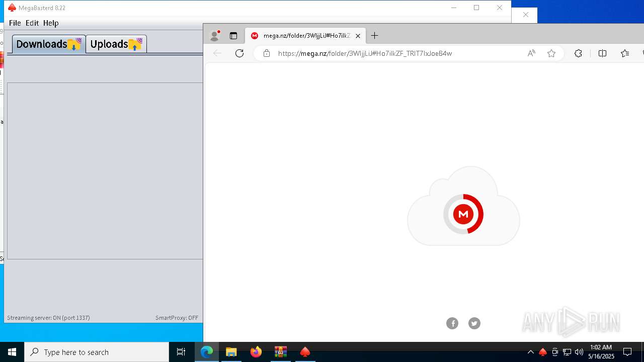Go back in the browser
644x362 pixels.
pos(217,53)
